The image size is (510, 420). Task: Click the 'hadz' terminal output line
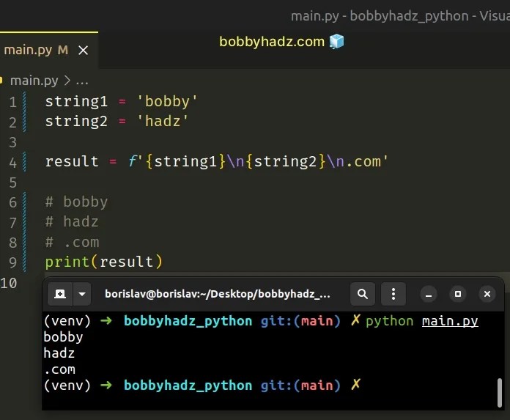59,353
